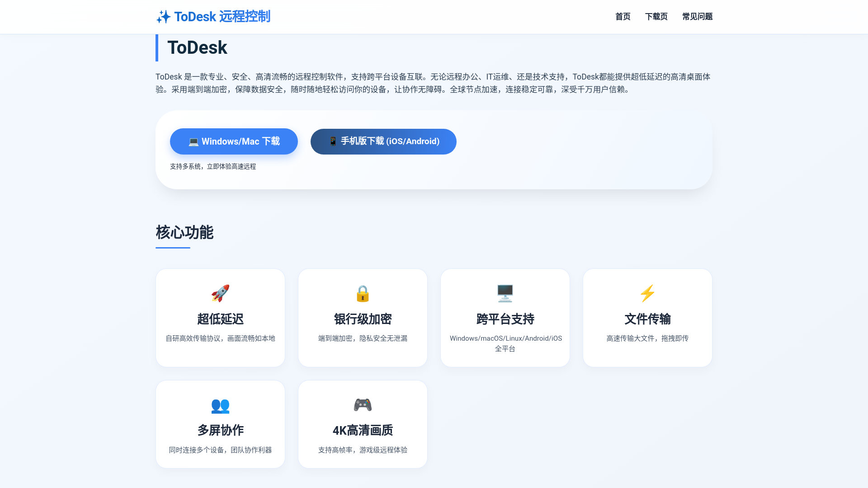This screenshot has height=488, width=868.
Task: Click the description 高速传输大文件，拖拽即传
Action: pos(647,338)
